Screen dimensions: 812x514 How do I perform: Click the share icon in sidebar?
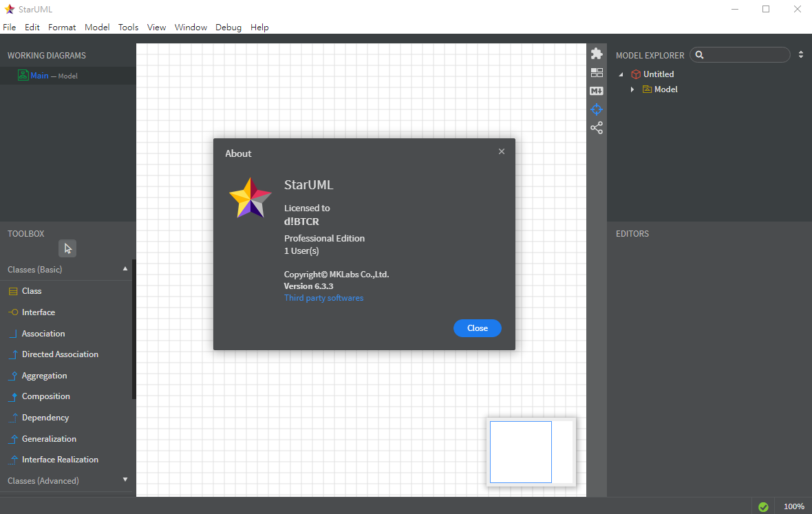pyautogui.click(x=597, y=128)
